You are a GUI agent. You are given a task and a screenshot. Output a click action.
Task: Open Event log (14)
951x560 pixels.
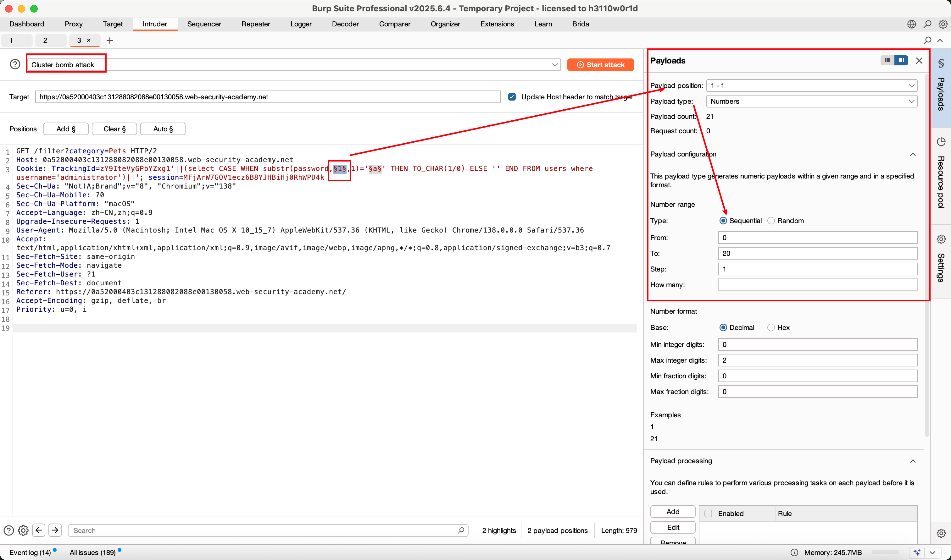pos(30,552)
